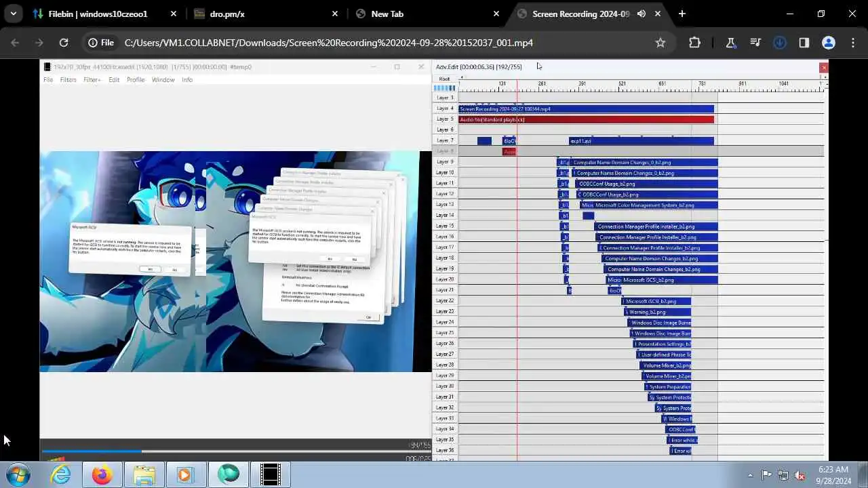Toggle Layer 7 visibility
This screenshot has height=488, width=868.
coord(445,140)
